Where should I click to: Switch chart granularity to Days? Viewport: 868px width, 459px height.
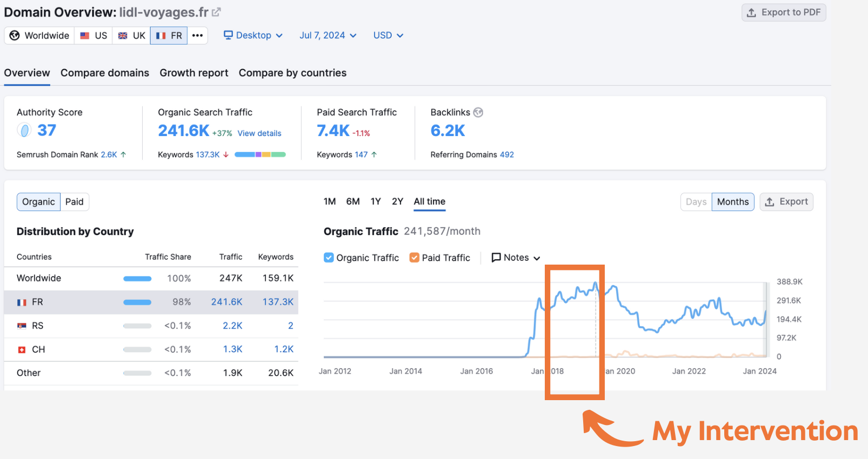click(x=696, y=202)
